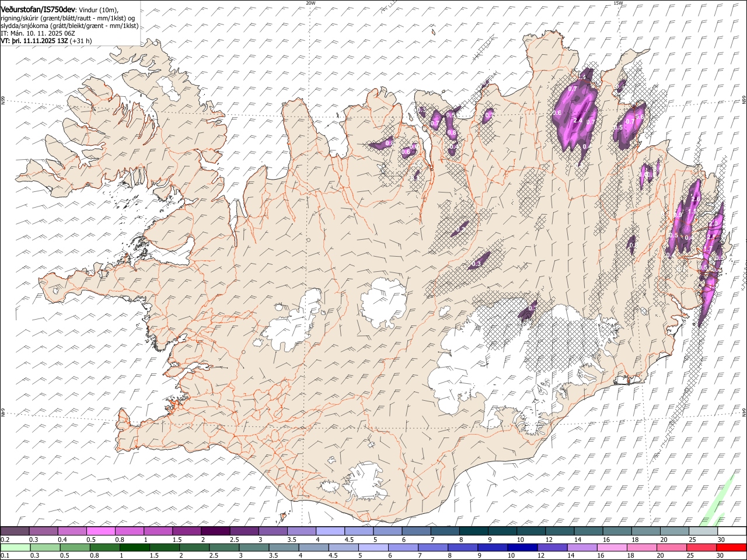747x560 pixels.
Task: Click the '2.4' snowfall value on the map
Action: click(578, 120)
